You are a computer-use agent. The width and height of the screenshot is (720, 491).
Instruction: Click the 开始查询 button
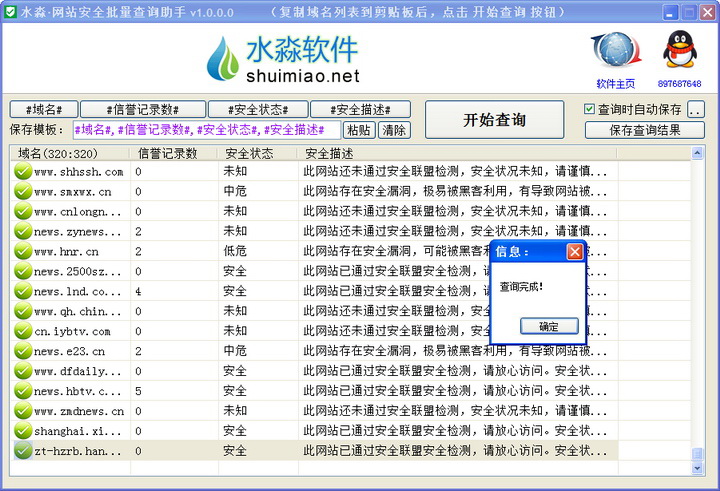click(x=495, y=119)
